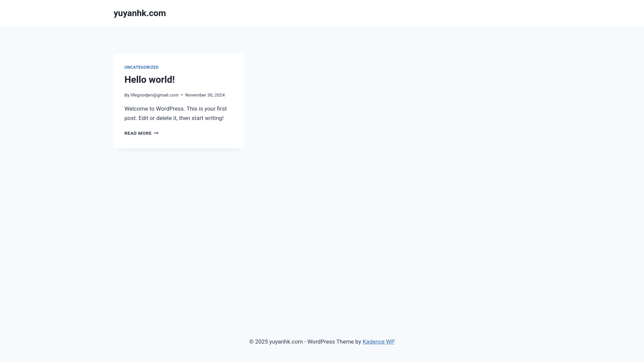Open the Hello world! post title
The height and width of the screenshot is (362, 644).
tap(150, 79)
